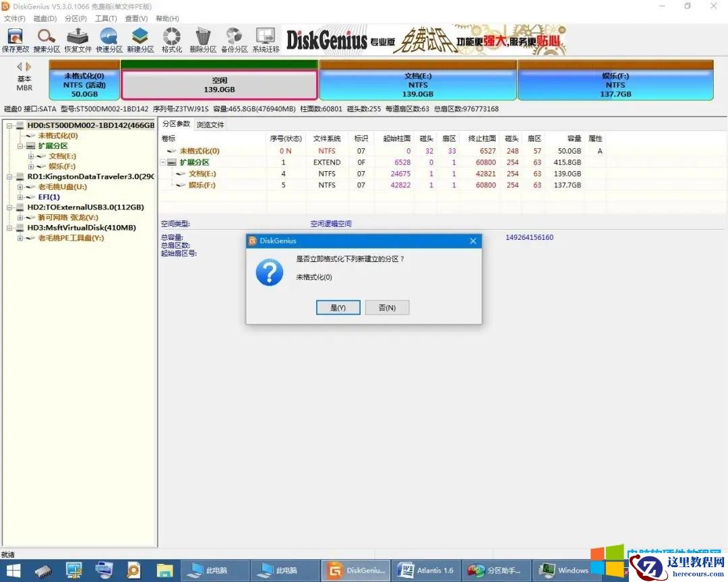This screenshot has height=582, width=728.
Task: Open the 工具(T) menu
Action: [106, 19]
